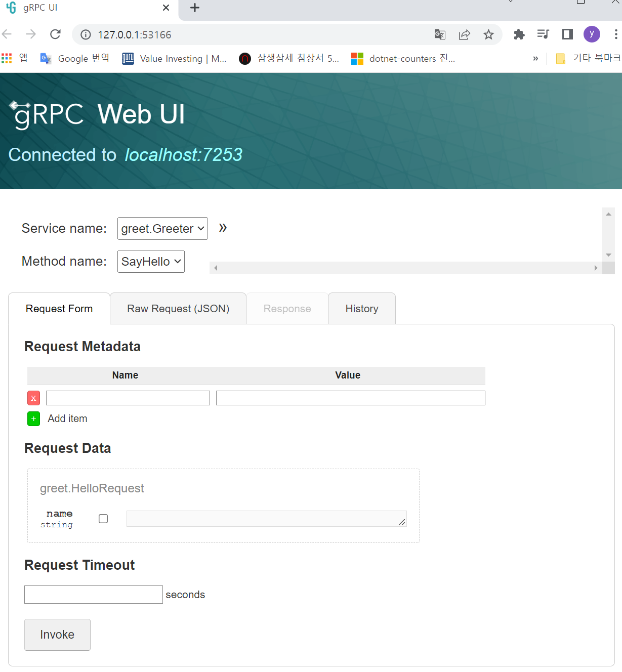This screenshot has width=622, height=672.
Task: Click the metadata Value input field
Action: 351,398
